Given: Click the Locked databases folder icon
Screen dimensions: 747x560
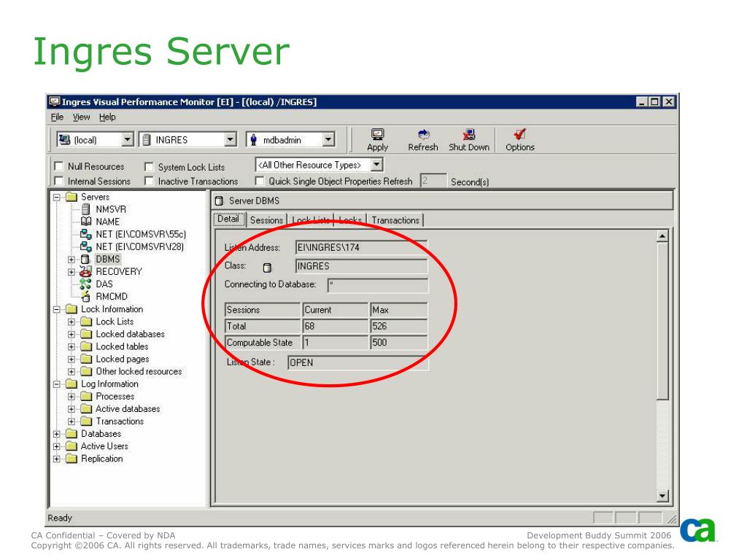Looking at the screenshot, I should pos(86,334).
